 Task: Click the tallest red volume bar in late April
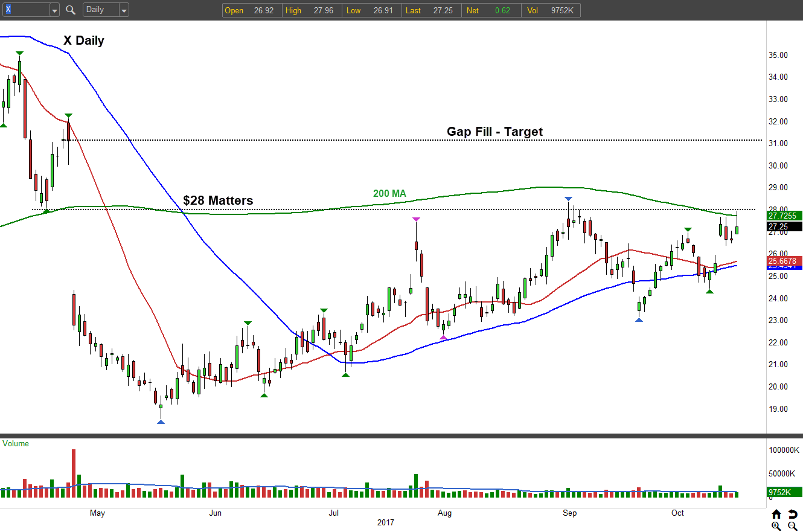click(74, 473)
